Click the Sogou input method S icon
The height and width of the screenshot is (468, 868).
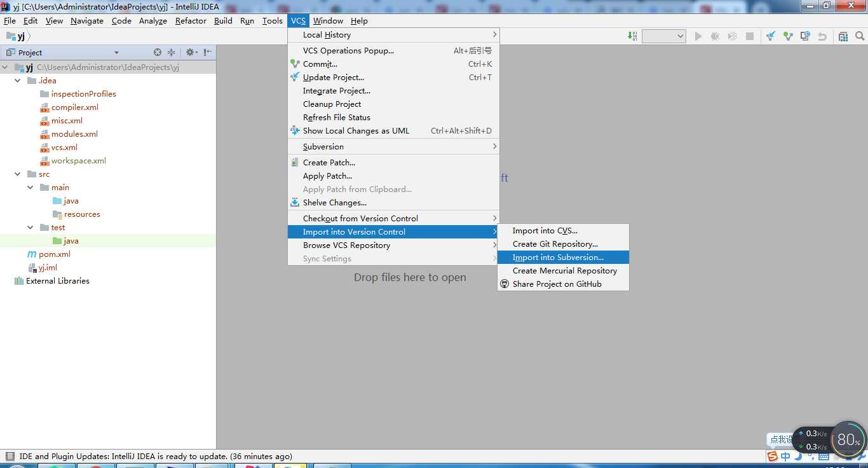pos(773,456)
